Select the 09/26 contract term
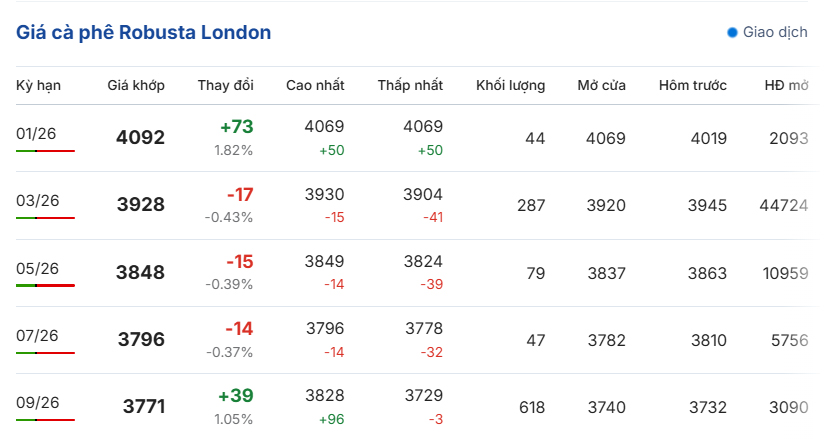 [x=38, y=402]
